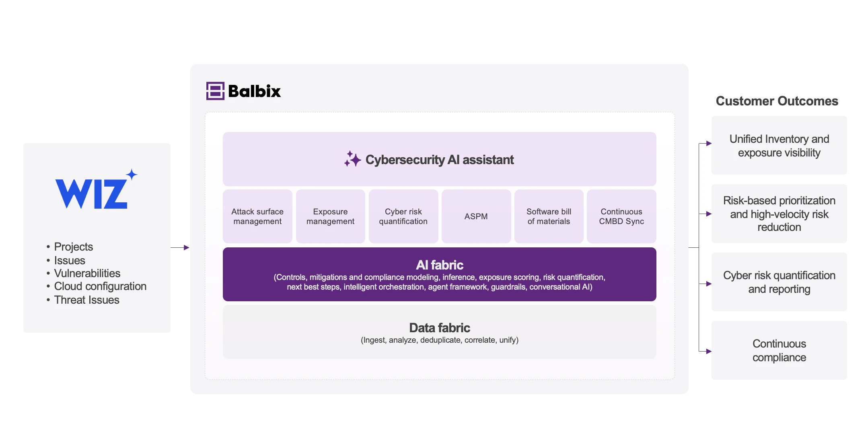Select the Vulnerabilities bullet item
This screenshot has height=432, width=868.
pyautogui.click(x=87, y=274)
